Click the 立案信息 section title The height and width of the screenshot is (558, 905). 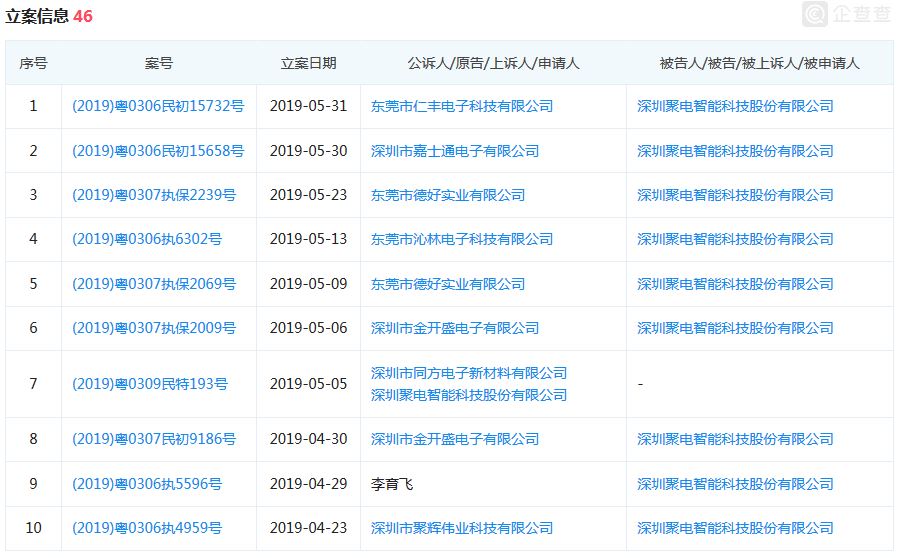(37, 16)
